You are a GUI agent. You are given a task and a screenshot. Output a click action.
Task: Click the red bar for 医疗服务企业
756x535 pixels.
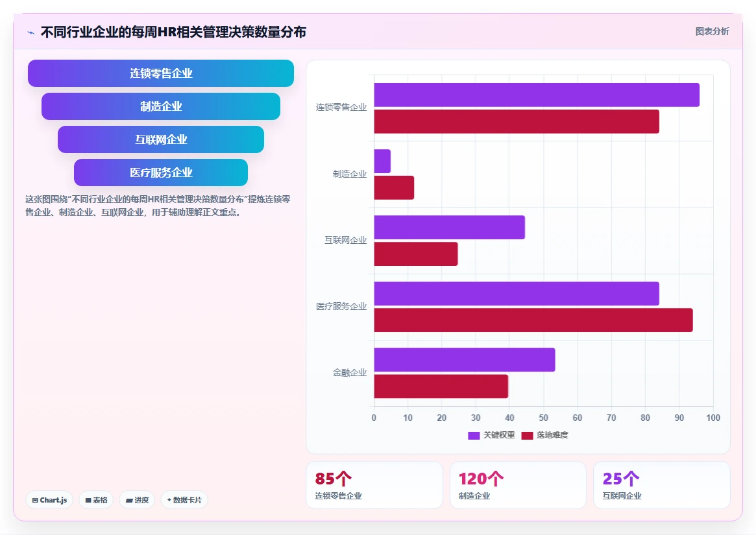(x=533, y=320)
